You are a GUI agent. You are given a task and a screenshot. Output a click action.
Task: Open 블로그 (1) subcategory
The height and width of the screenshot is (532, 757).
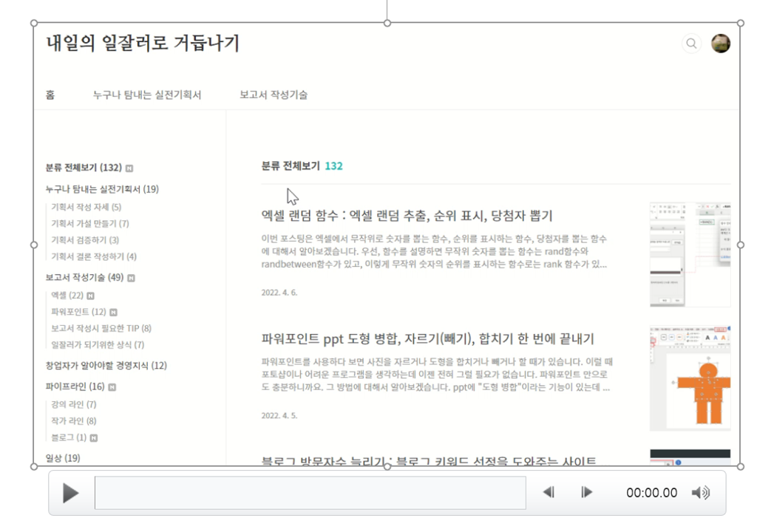pos(69,437)
